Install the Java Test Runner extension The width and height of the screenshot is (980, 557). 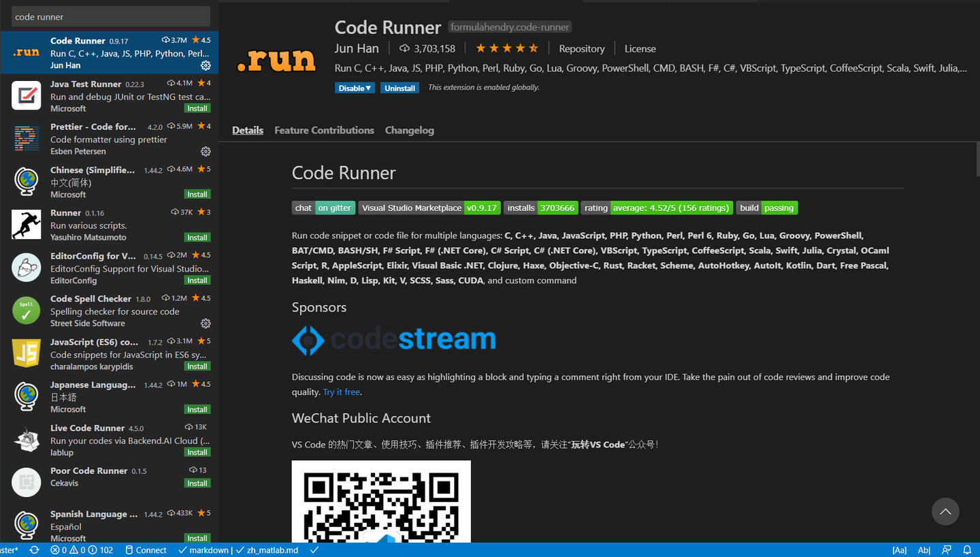(x=197, y=108)
